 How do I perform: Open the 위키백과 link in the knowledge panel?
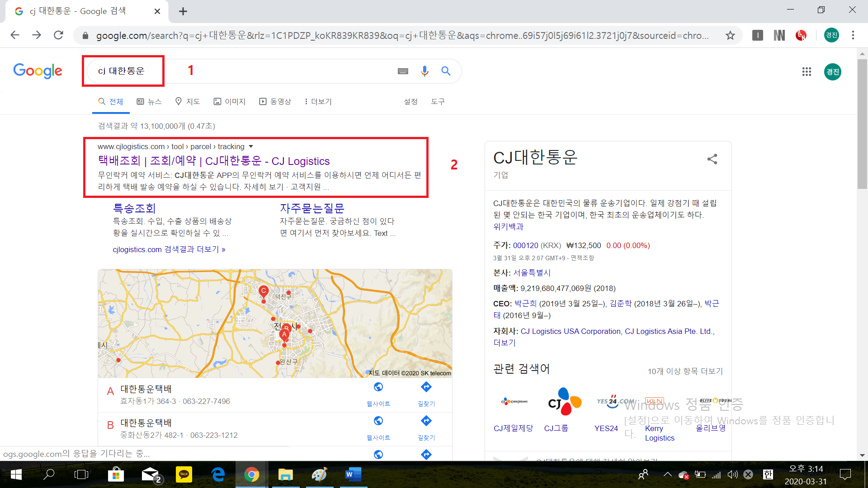click(508, 226)
